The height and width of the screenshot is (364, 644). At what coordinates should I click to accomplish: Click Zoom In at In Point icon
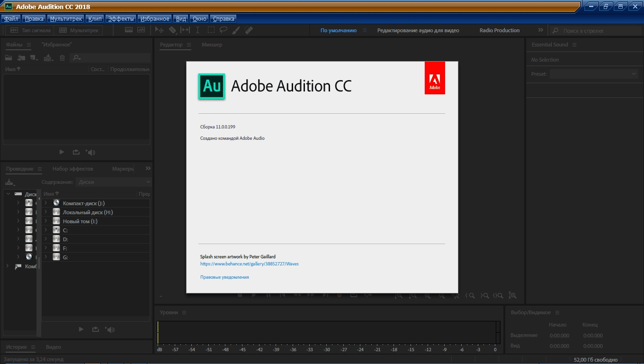(x=470, y=295)
